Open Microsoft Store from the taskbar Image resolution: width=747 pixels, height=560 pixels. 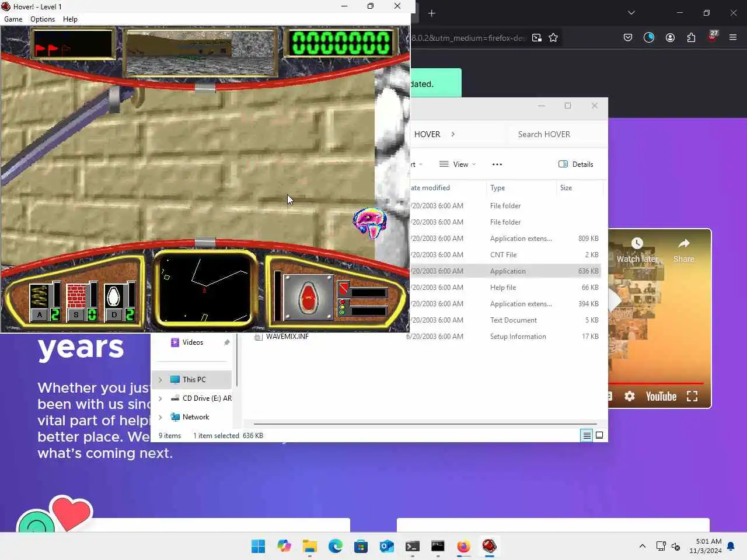pos(361,546)
